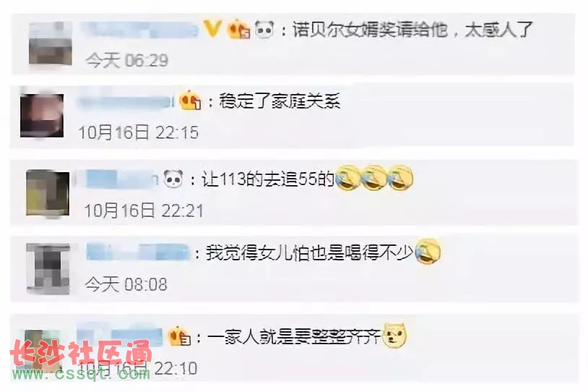588x392 pixels.
Task: Click timestamp 今天 06:29
Action: click(x=126, y=60)
